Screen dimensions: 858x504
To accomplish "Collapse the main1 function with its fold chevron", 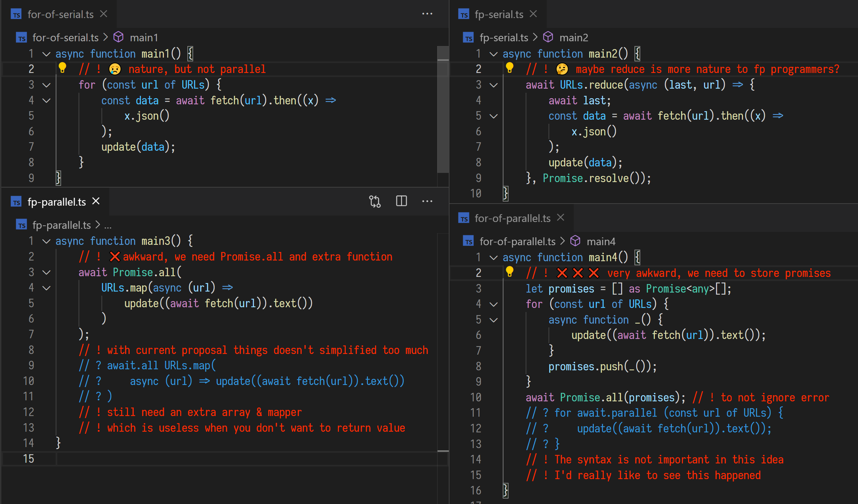I will (46, 53).
